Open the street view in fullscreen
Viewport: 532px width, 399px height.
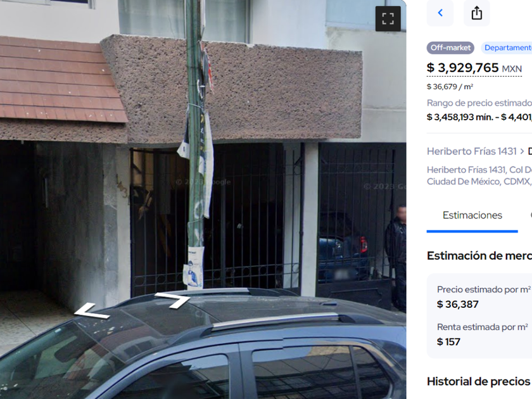click(x=388, y=18)
